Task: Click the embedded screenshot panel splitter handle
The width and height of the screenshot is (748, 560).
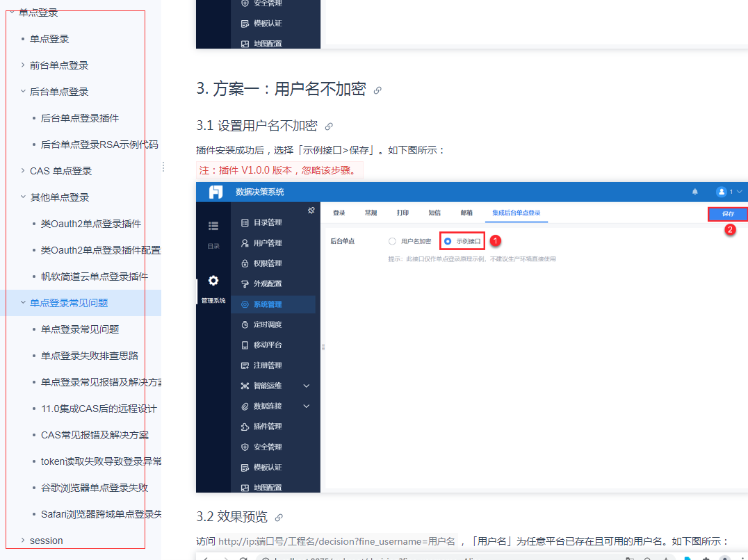Action: pyautogui.click(x=323, y=347)
